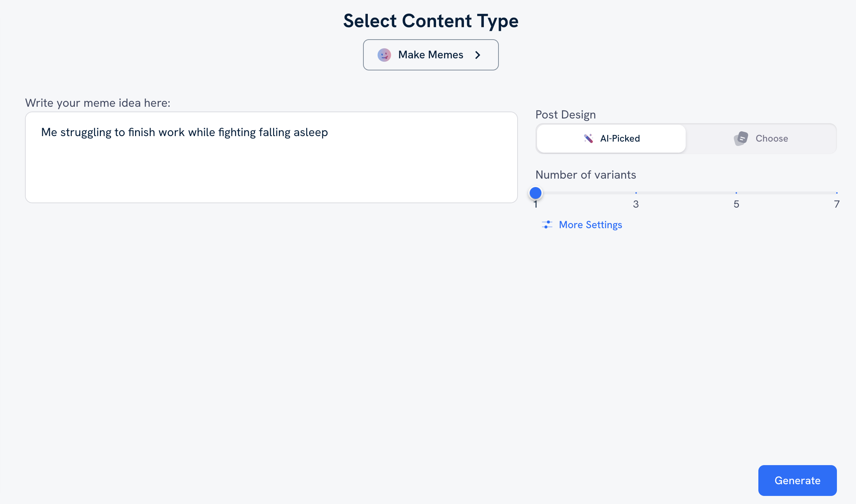Set number of variants to 5
856x504 pixels.
click(x=736, y=193)
